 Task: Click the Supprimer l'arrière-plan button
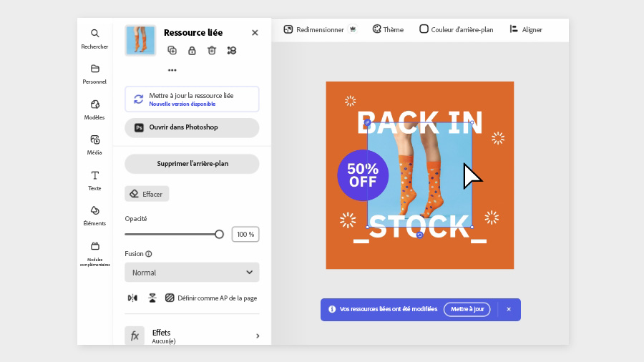click(x=192, y=164)
